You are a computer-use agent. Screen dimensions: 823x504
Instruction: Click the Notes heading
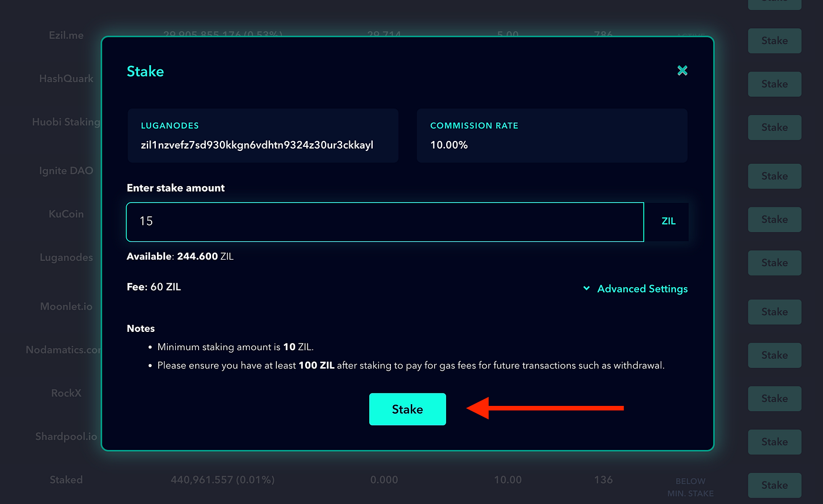coord(141,328)
